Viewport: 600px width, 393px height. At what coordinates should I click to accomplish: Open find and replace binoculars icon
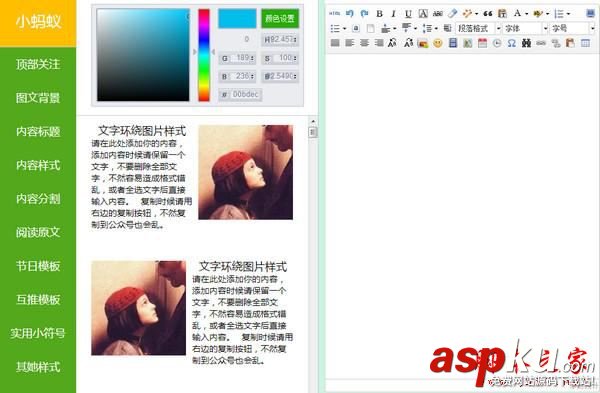tap(527, 43)
